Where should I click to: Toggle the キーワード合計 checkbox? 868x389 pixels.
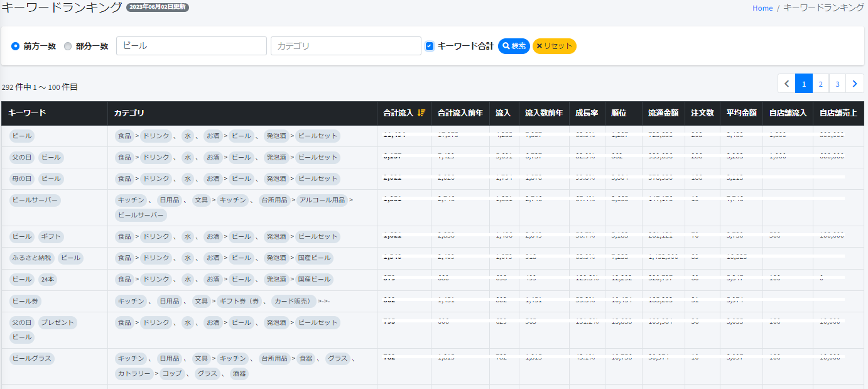pyautogui.click(x=430, y=46)
